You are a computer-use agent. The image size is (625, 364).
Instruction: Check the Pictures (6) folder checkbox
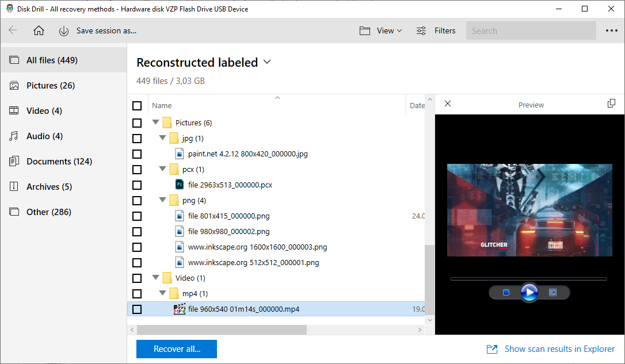point(137,122)
